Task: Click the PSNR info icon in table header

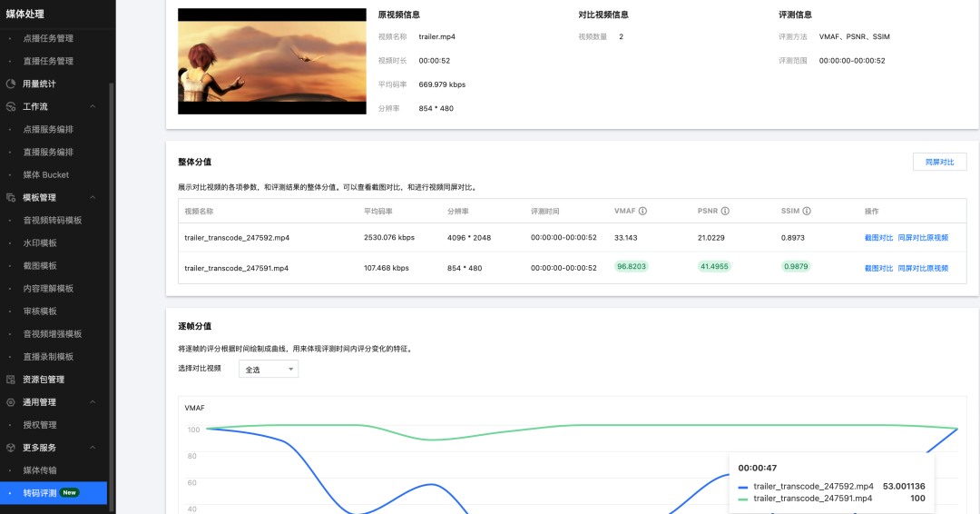Action: (x=725, y=212)
